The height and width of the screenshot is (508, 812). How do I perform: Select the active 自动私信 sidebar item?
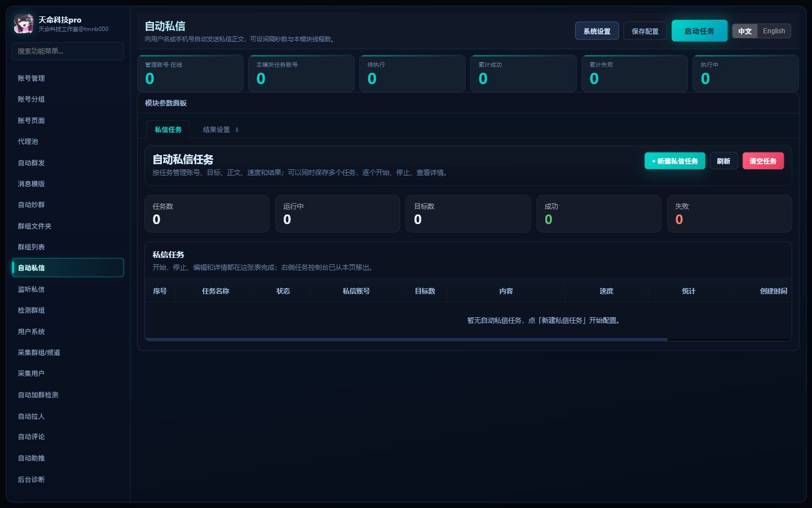(68, 268)
